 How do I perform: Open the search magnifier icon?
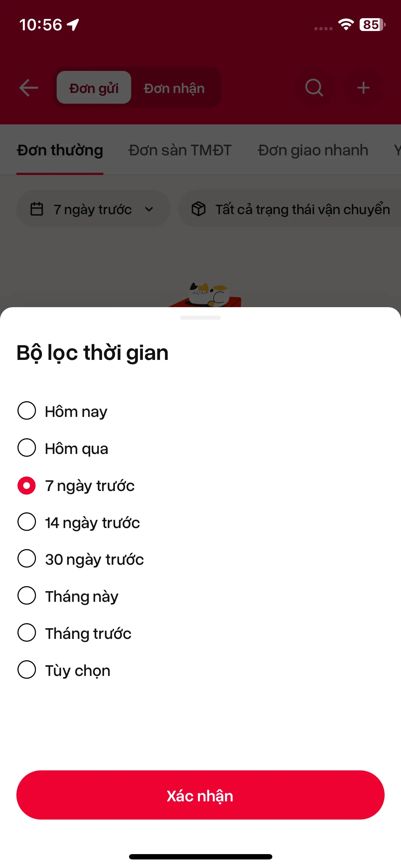pyautogui.click(x=314, y=88)
